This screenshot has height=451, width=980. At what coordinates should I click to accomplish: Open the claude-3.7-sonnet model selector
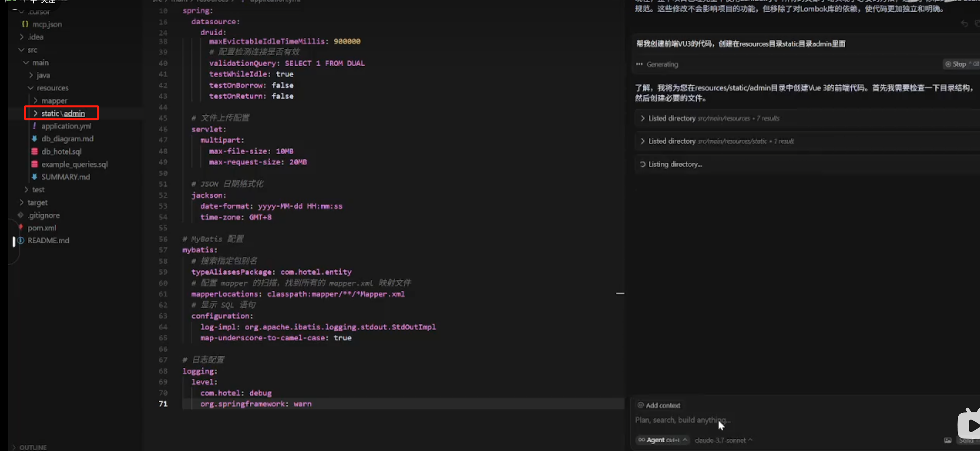[x=723, y=440]
